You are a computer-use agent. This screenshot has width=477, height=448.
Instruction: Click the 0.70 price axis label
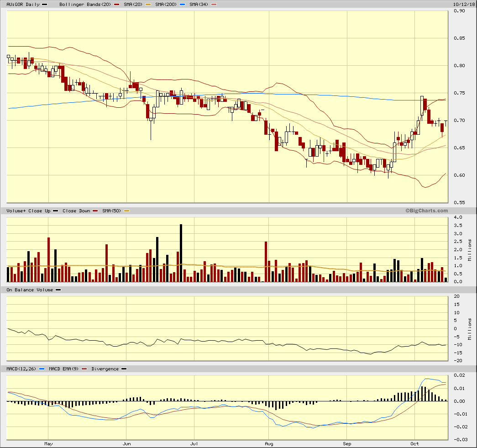pyautogui.click(x=459, y=120)
